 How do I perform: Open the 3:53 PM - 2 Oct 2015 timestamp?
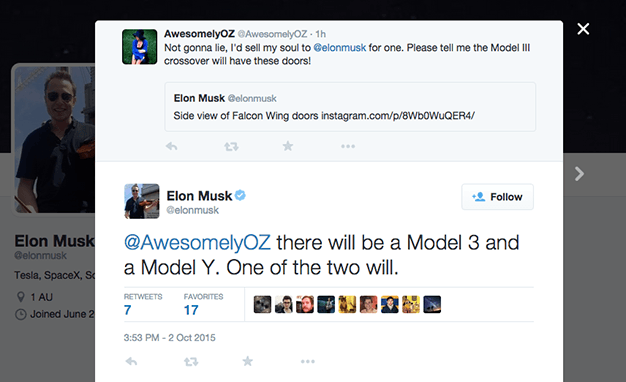tap(169, 338)
